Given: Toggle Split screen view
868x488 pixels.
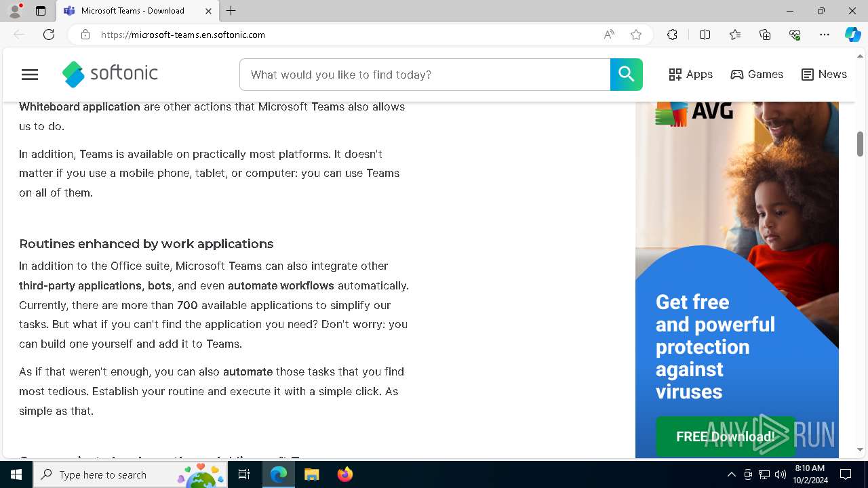Looking at the screenshot, I should (705, 35).
